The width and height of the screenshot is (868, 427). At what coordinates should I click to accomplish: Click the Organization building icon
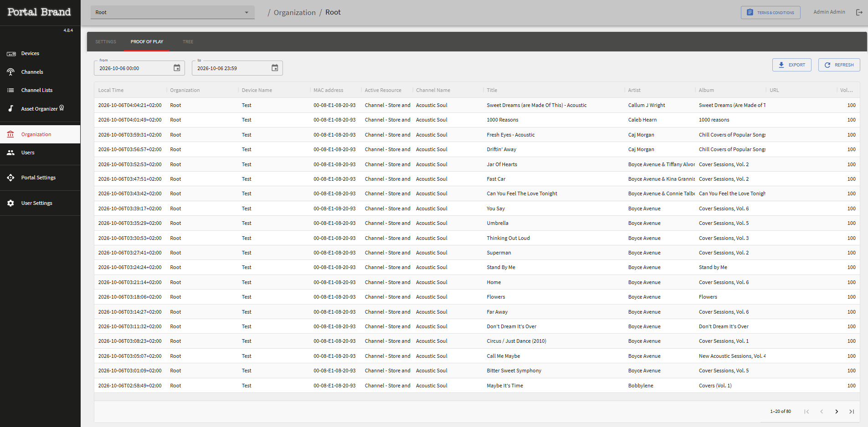click(x=10, y=134)
